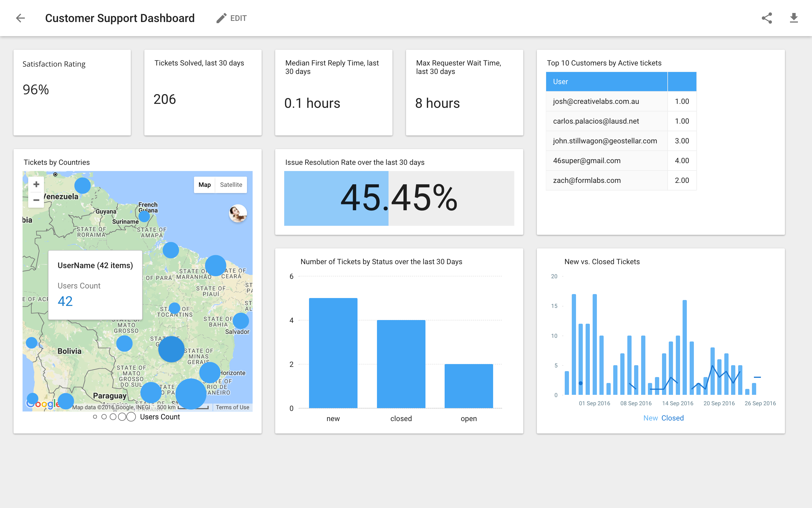Click the Bolivia label on map
The width and height of the screenshot is (812, 508).
tap(69, 351)
